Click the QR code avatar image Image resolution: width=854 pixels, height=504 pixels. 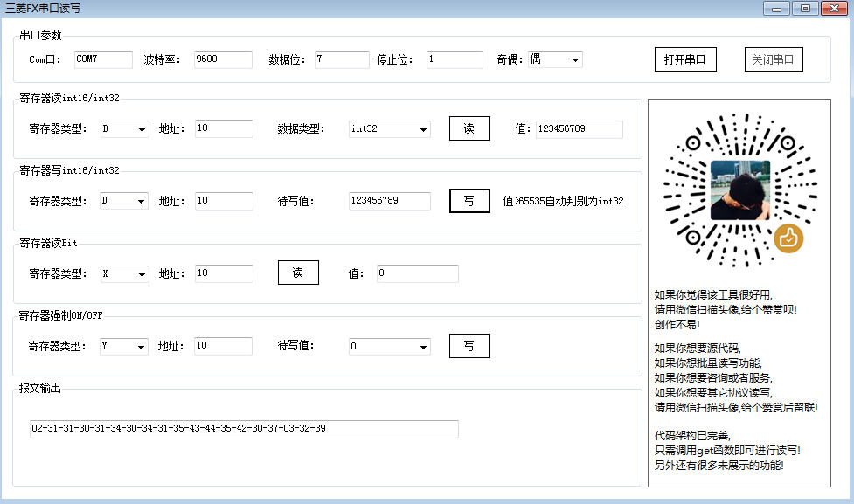tap(740, 190)
